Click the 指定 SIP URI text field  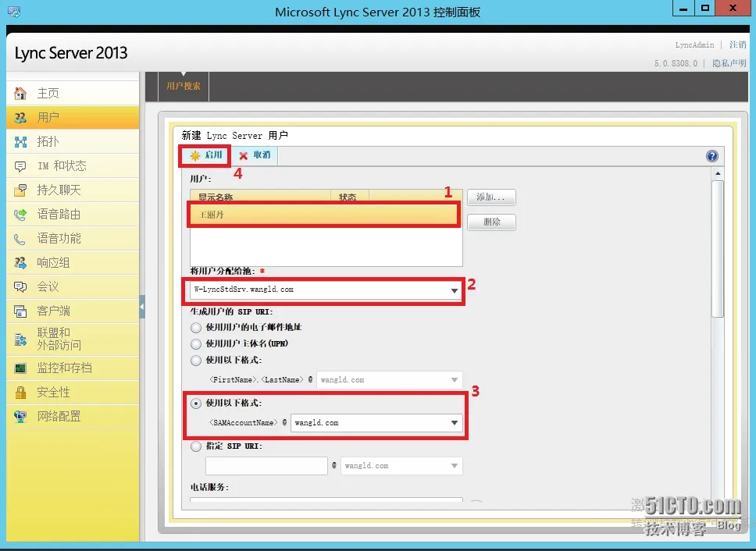266,466
